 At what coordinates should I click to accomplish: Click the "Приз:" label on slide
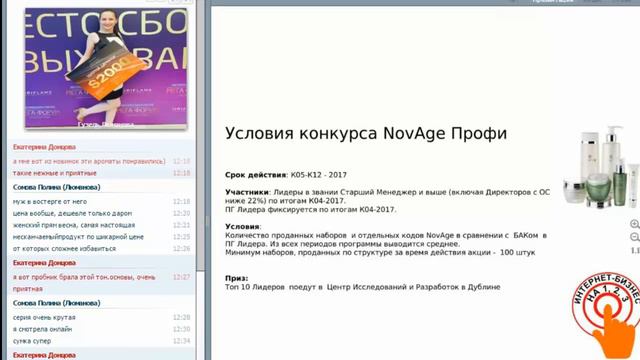point(236,278)
